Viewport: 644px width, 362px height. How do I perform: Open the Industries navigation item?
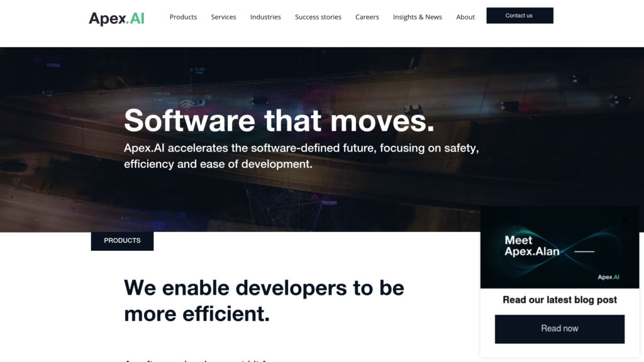point(265,17)
